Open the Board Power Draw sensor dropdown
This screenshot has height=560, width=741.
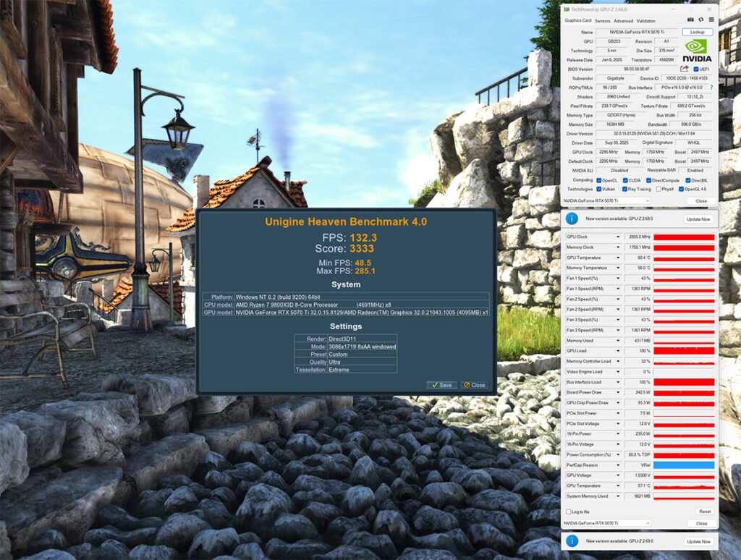(618, 392)
